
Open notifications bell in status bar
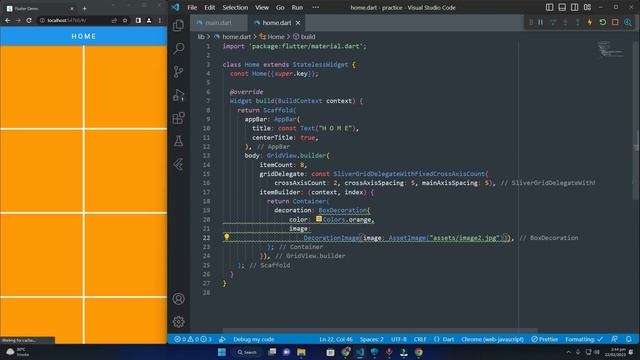[629, 339]
